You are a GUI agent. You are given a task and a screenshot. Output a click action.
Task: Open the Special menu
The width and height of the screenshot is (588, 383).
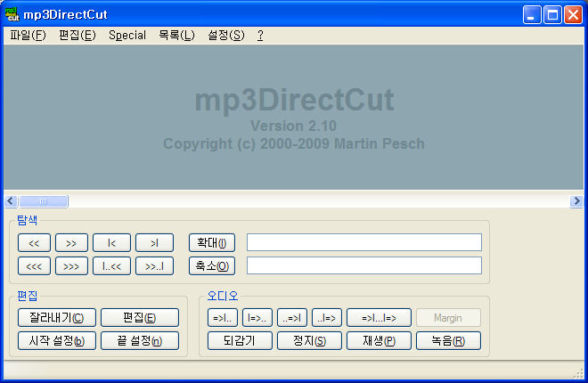[x=127, y=36]
